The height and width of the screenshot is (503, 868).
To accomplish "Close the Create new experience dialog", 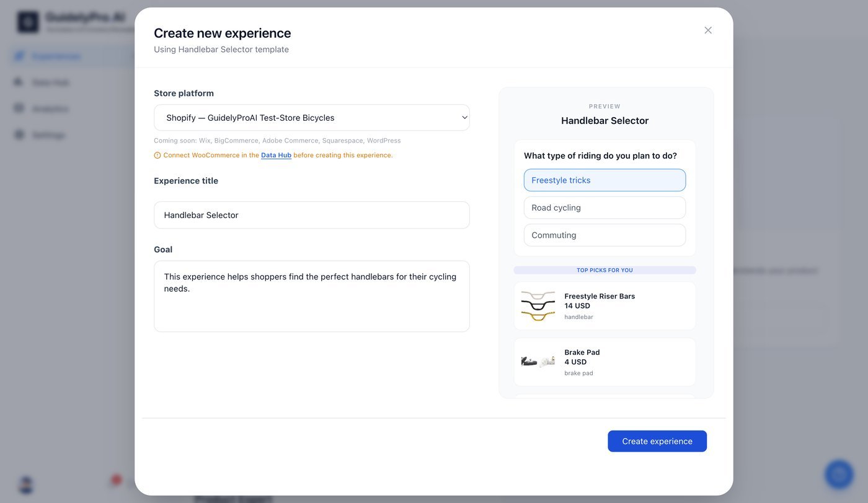I will [708, 30].
